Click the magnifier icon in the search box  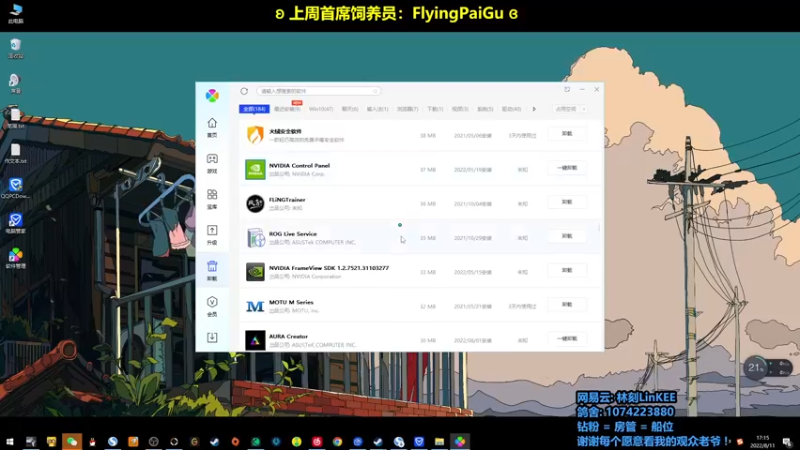375,91
